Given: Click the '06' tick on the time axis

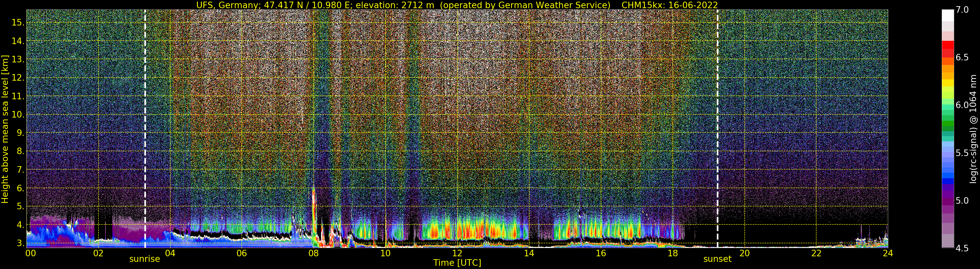Looking at the screenshot, I should pyautogui.click(x=242, y=253).
